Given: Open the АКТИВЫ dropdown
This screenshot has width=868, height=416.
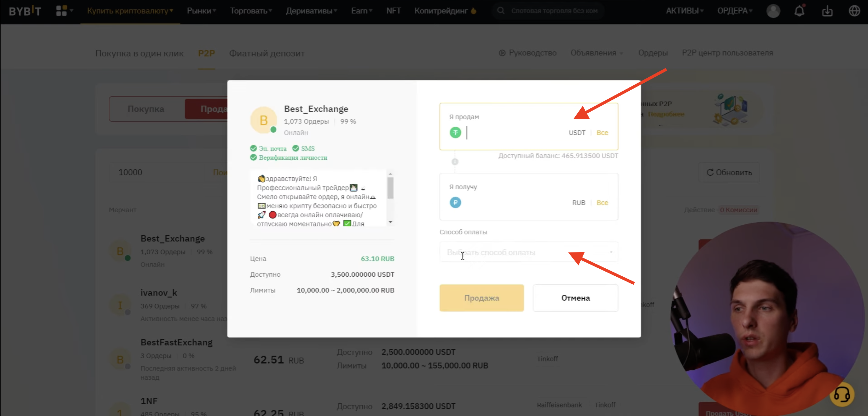Looking at the screenshot, I should point(684,11).
